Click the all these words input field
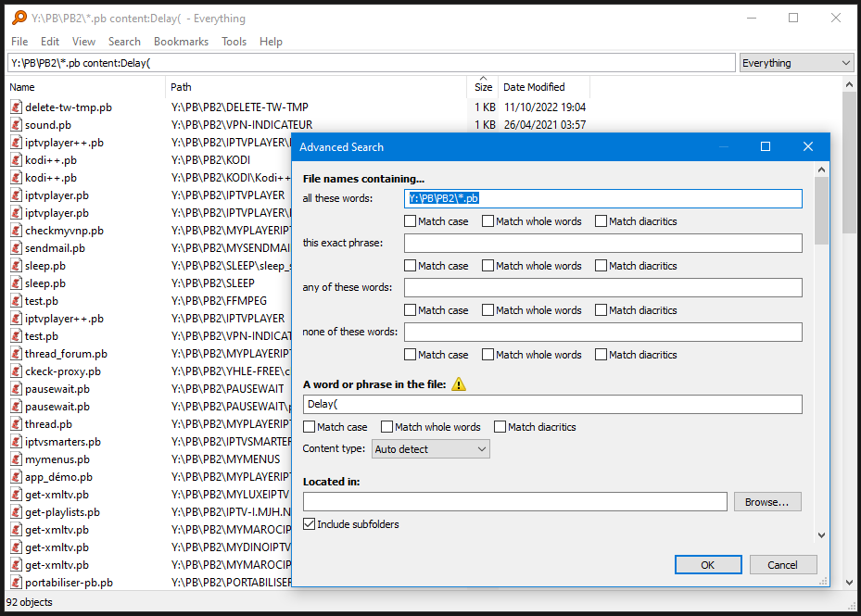 [x=603, y=198]
